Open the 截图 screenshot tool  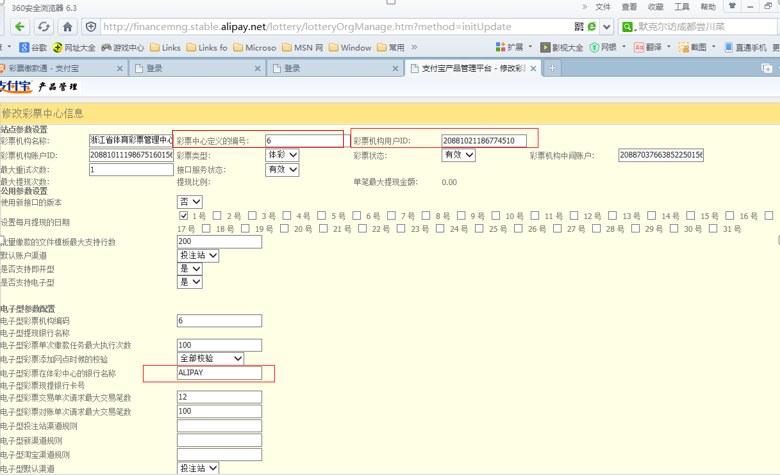[x=697, y=47]
